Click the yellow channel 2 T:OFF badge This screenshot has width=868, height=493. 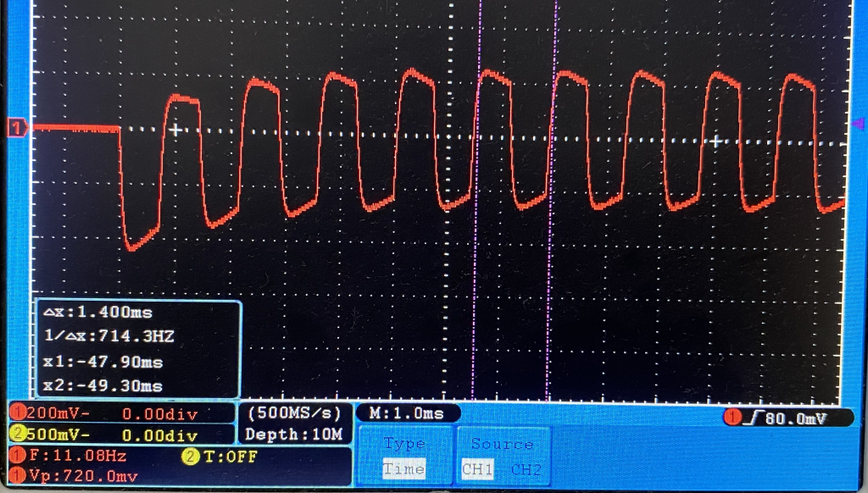click(x=190, y=457)
